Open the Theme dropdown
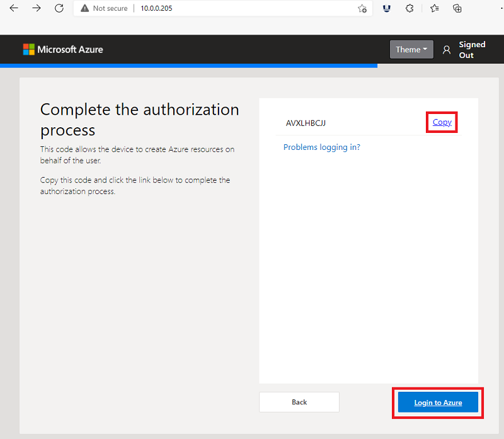Image resolution: width=504 pixels, height=439 pixels. [411, 50]
